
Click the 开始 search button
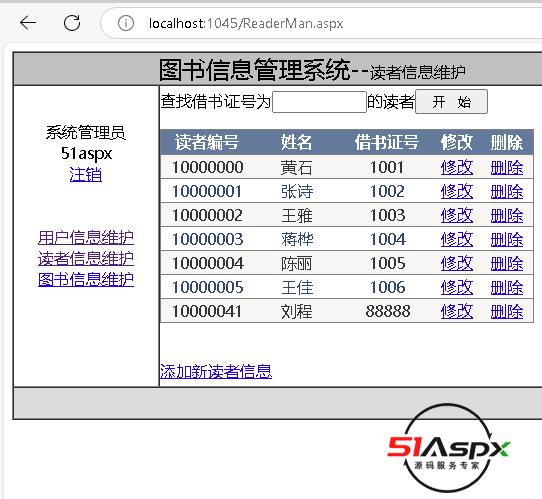(451, 102)
